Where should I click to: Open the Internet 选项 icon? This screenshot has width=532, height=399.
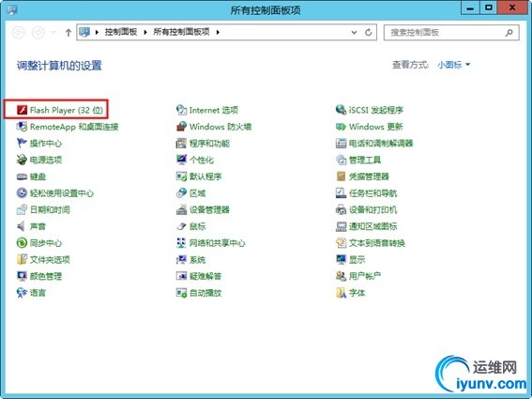pyautogui.click(x=181, y=110)
